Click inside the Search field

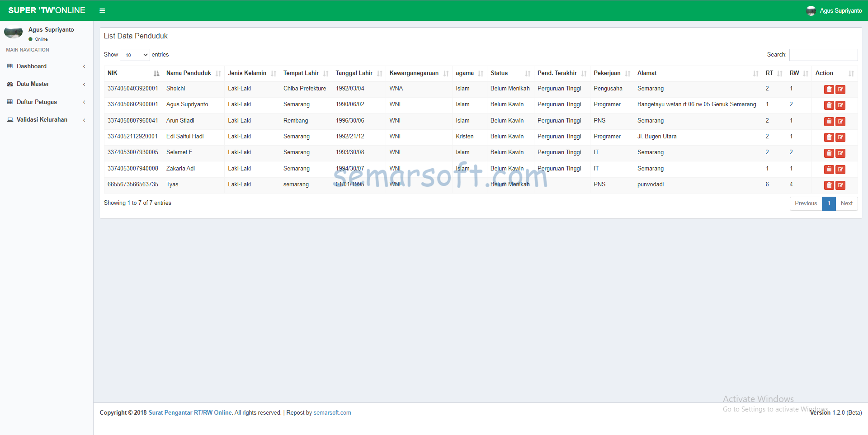823,55
